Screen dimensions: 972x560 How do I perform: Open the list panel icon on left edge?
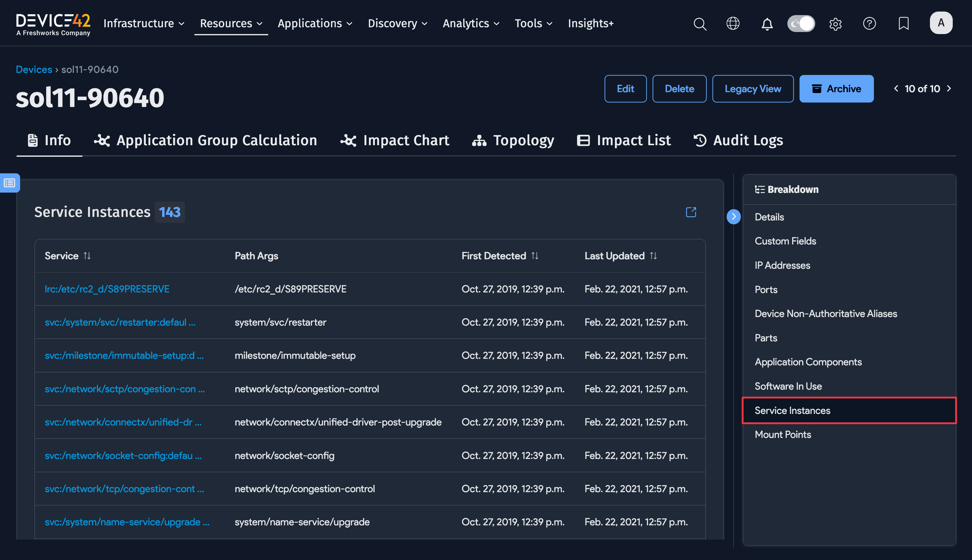[9, 183]
